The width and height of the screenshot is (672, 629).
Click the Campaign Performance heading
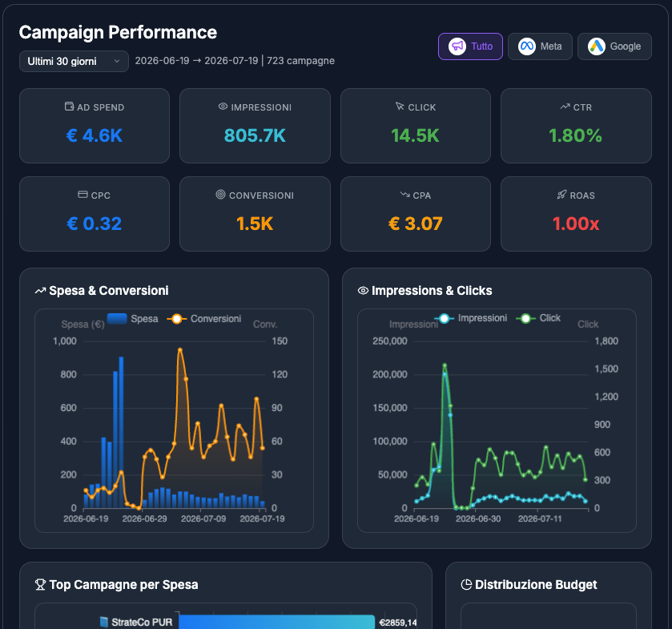(118, 33)
